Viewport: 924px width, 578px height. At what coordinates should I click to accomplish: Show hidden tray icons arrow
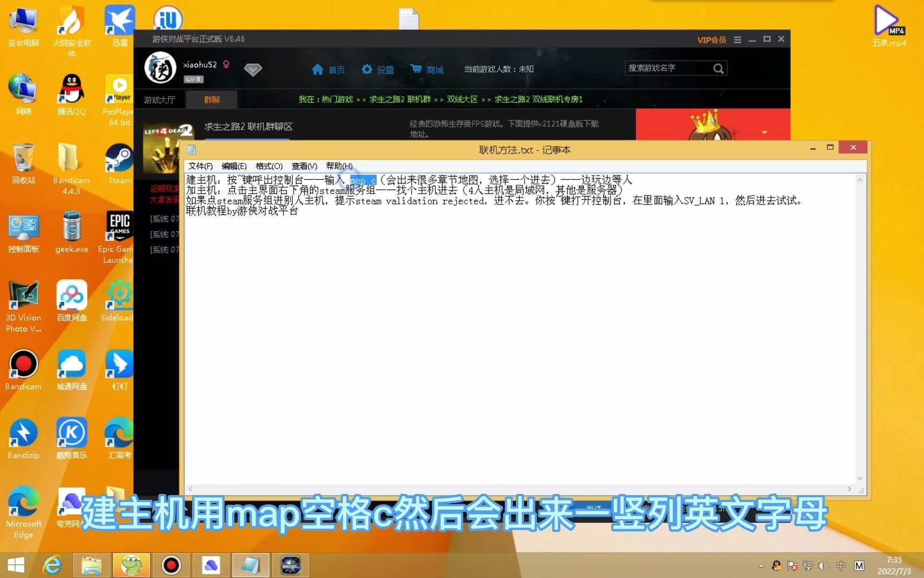[x=761, y=566]
